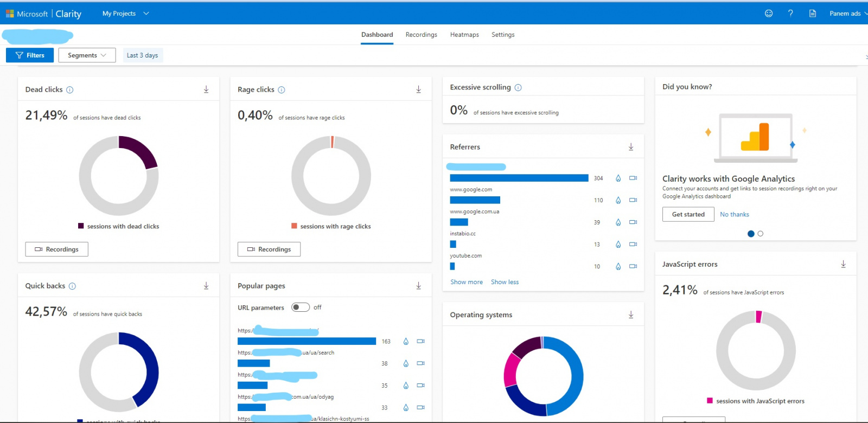Download the JavaScript errors report
The height and width of the screenshot is (423, 868).
click(843, 264)
